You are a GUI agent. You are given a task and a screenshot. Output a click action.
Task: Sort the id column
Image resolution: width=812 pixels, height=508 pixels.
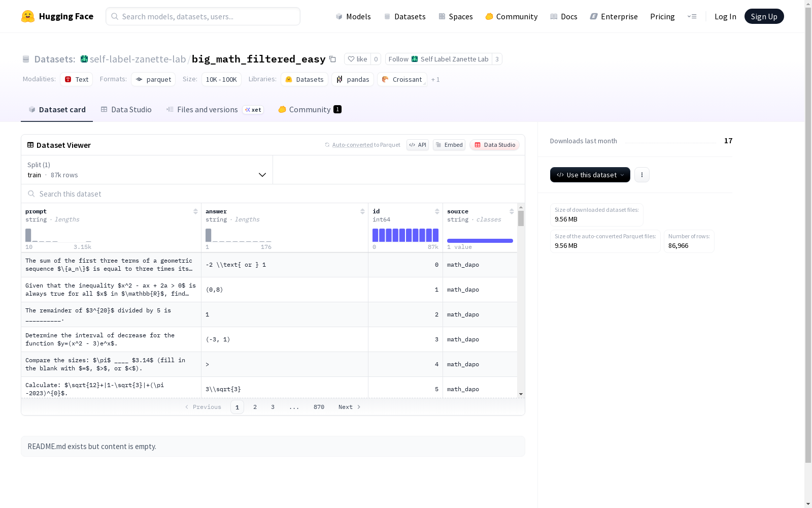tap(437, 211)
